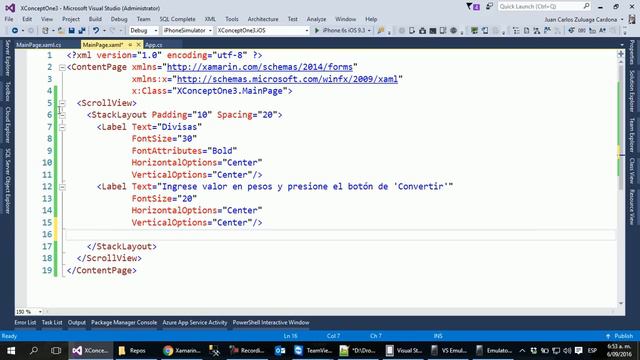Screen dimensions: 640x360
Task: Click the Save All icon
Action: coord(82,31)
